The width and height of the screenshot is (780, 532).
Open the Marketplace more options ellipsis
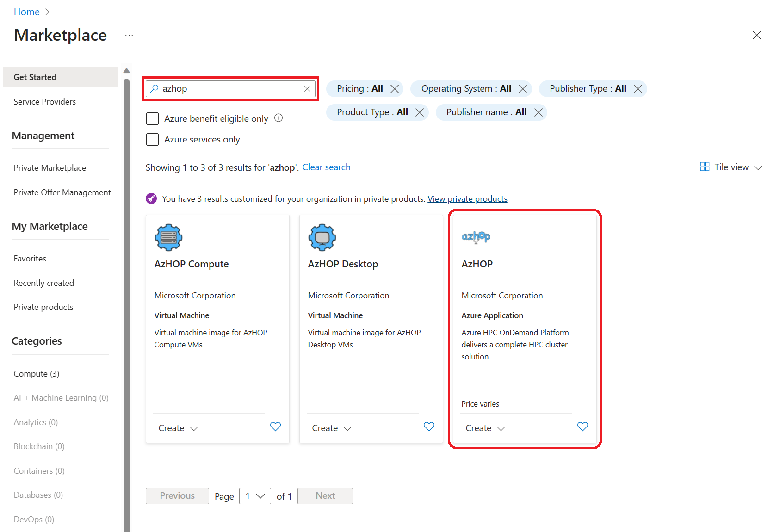click(129, 35)
